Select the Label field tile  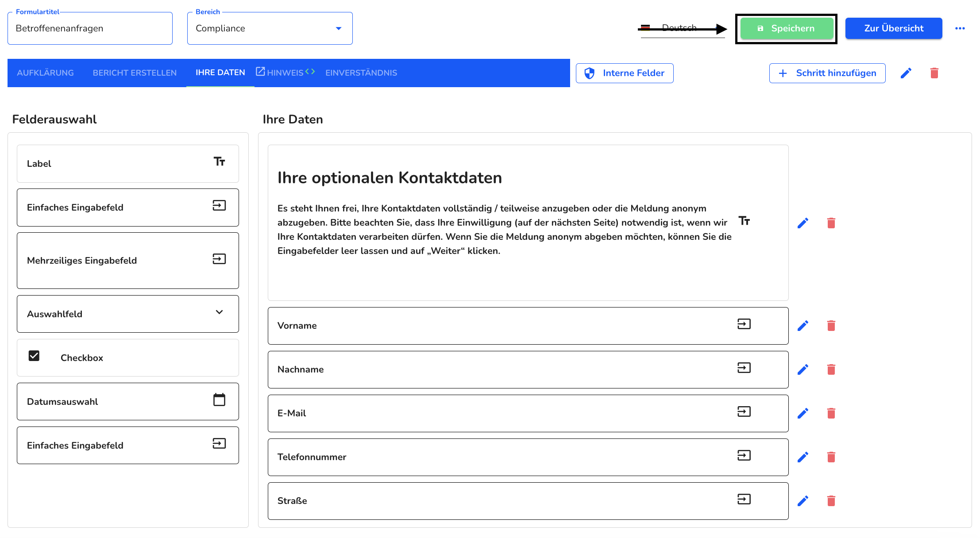pos(128,164)
